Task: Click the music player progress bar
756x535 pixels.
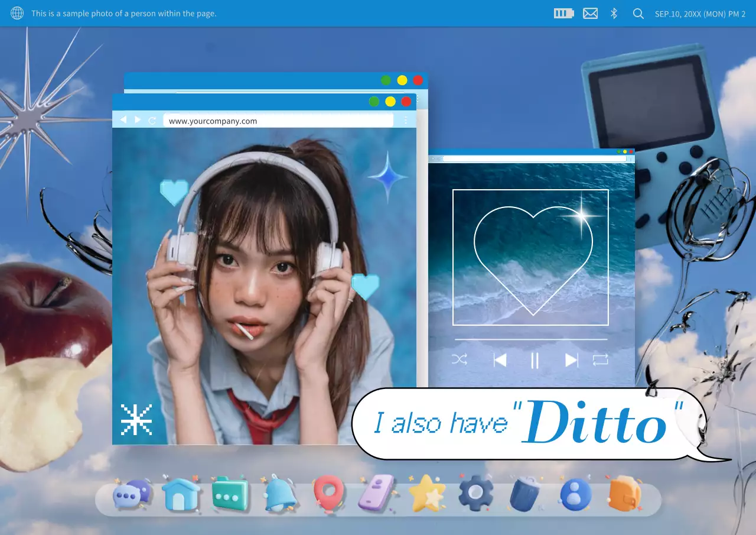Action: point(530,339)
